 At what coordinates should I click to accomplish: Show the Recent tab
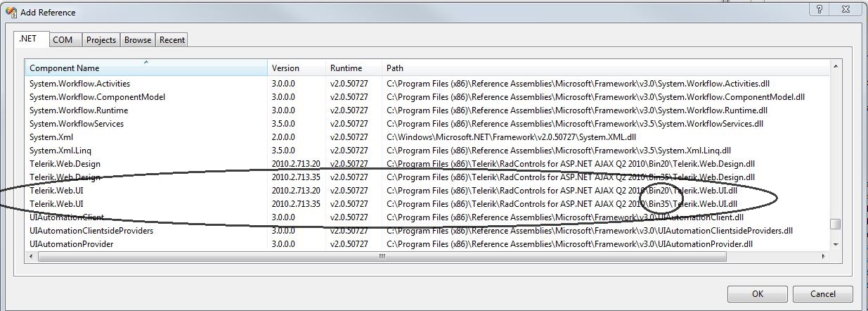tap(172, 40)
